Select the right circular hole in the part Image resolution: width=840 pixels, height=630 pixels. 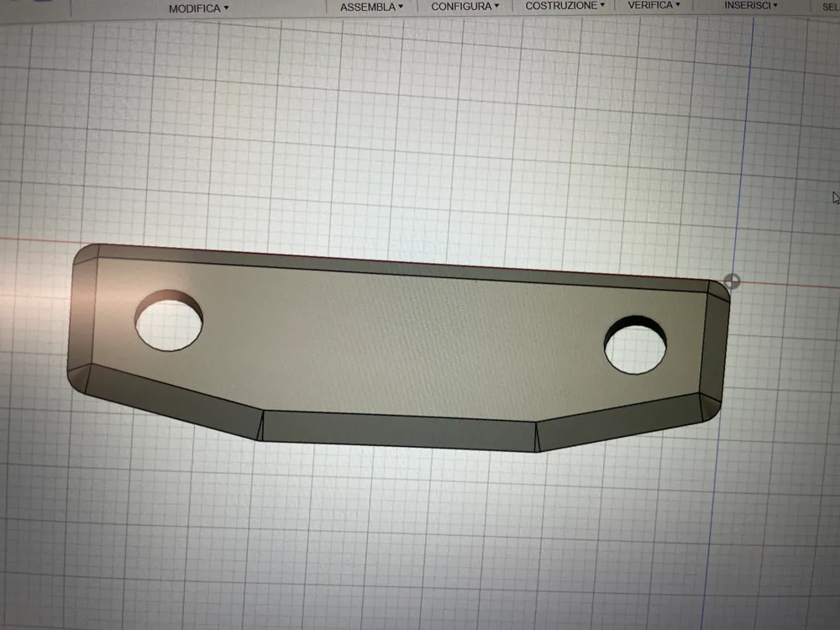(635, 345)
